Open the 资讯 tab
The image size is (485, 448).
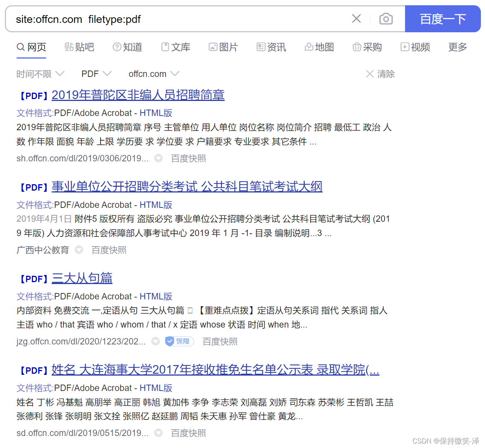click(x=271, y=47)
